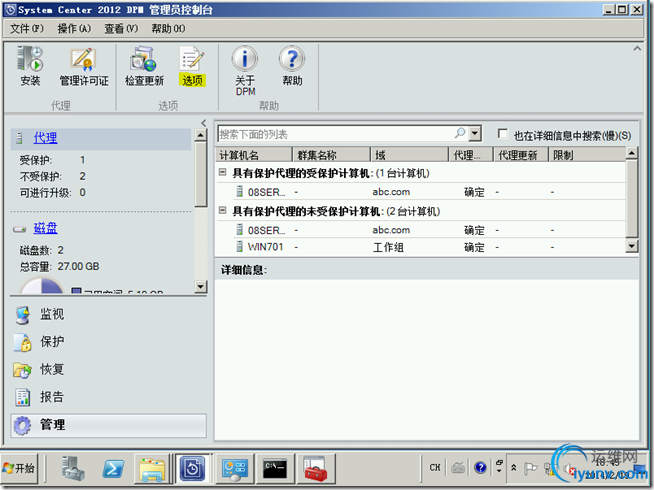The height and width of the screenshot is (490, 654).
Task: Click the 代理 agents link
Action: tap(45, 138)
